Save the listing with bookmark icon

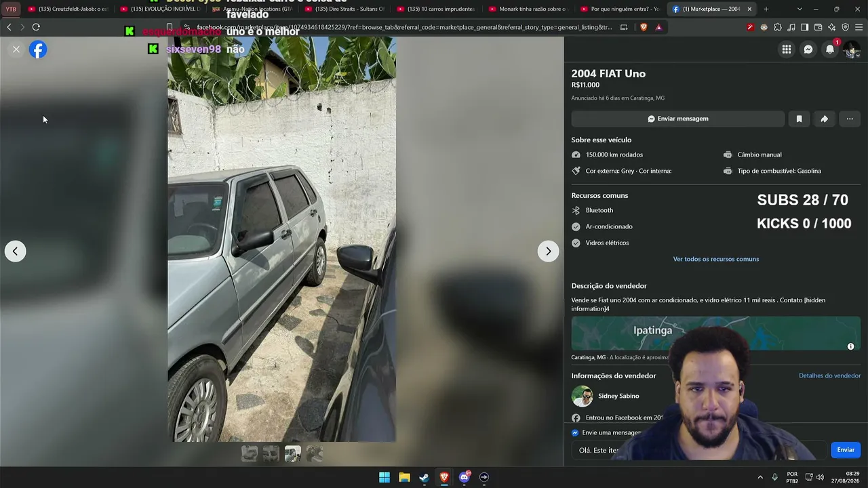(799, 119)
